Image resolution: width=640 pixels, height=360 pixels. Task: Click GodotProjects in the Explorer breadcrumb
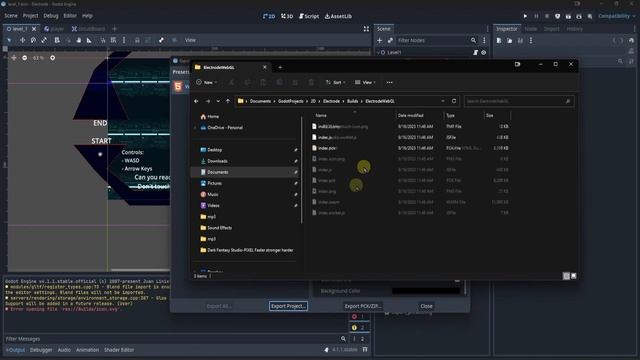[x=291, y=101]
